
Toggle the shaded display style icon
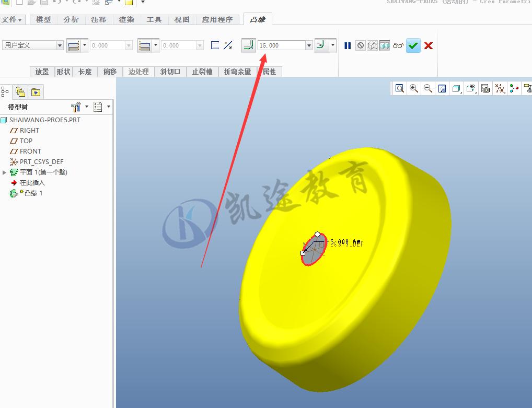pyautogui.click(x=455, y=88)
